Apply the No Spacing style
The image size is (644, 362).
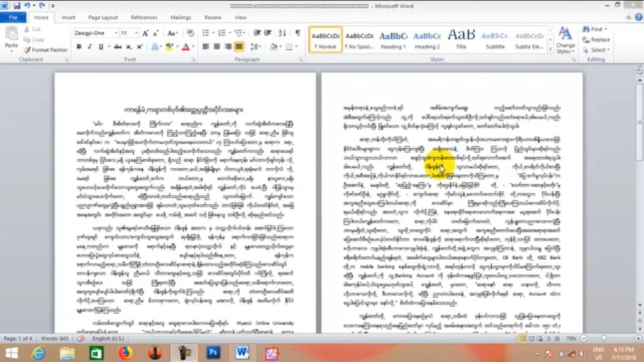click(x=359, y=40)
